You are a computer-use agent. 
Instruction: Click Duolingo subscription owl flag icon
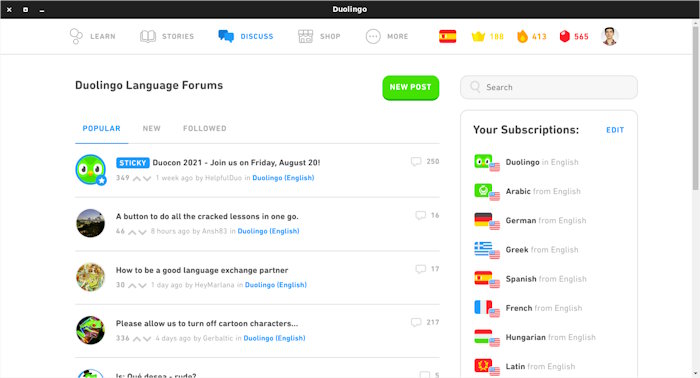tap(487, 162)
